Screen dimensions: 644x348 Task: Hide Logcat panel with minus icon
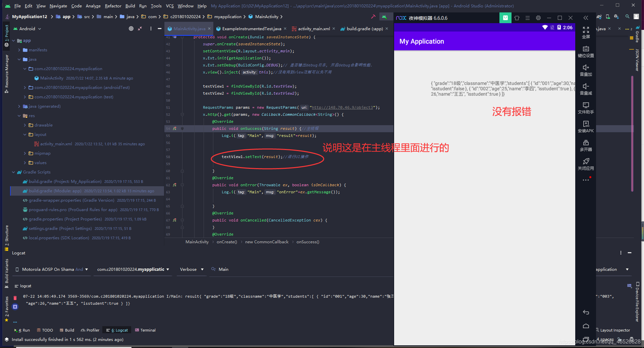click(x=630, y=253)
